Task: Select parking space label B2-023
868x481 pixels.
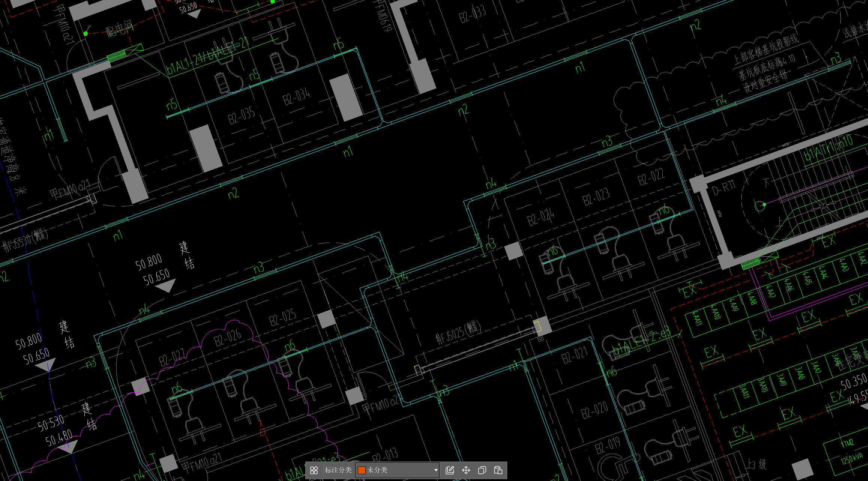Action: pos(596,197)
